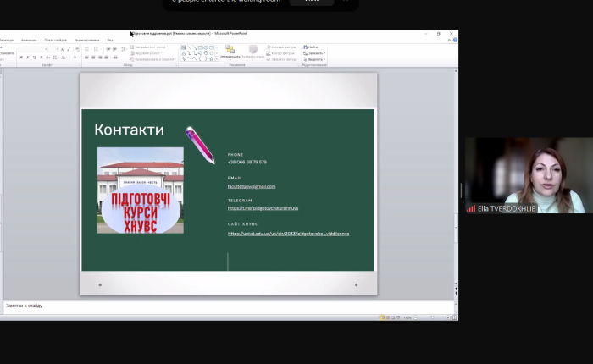Click the Экспресс-стили quick styles icon
Screen dimensions: 593x364
pos(252,52)
